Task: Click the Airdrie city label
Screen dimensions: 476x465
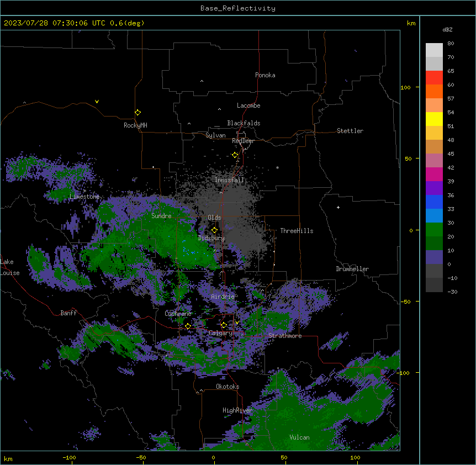Action: click(x=223, y=297)
